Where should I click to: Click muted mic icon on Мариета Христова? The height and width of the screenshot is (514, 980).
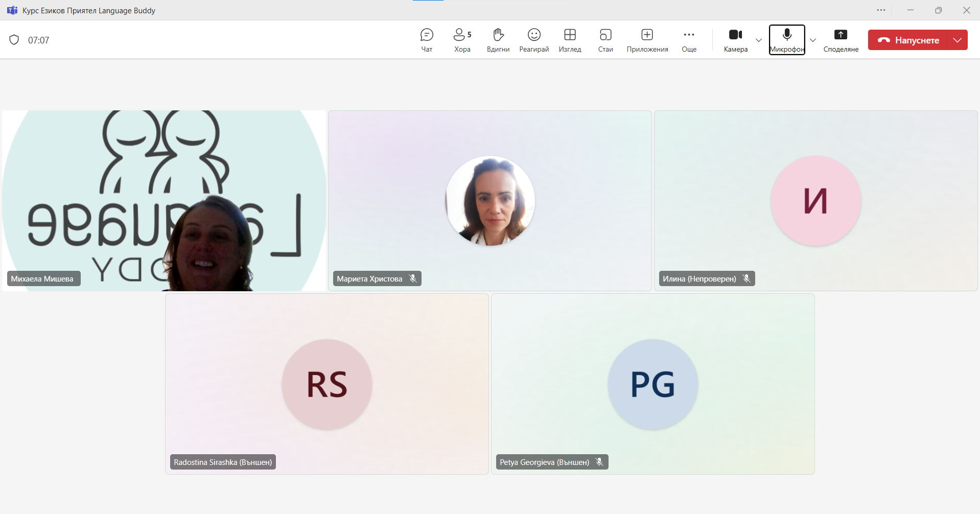pyautogui.click(x=413, y=278)
